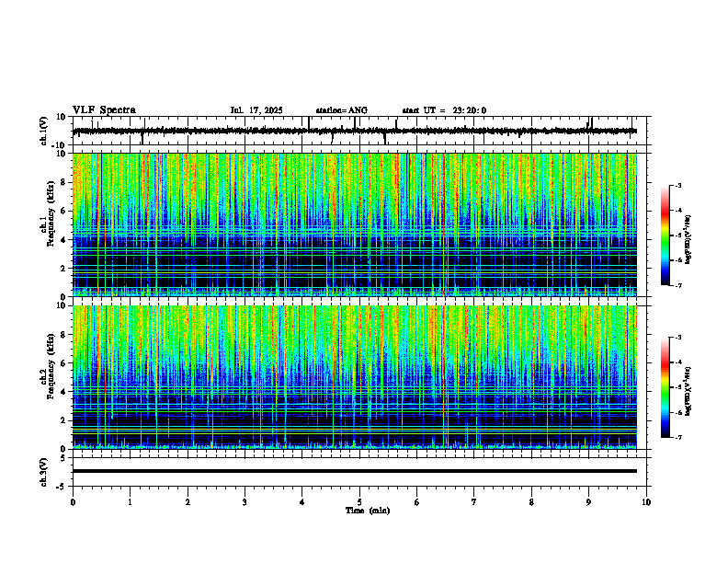
Task: Click the time axis tick label "1"
Action: click(130, 502)
